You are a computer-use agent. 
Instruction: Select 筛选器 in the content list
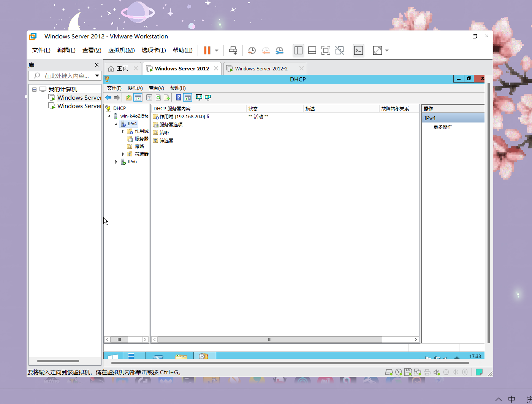[x=163, y=141]
